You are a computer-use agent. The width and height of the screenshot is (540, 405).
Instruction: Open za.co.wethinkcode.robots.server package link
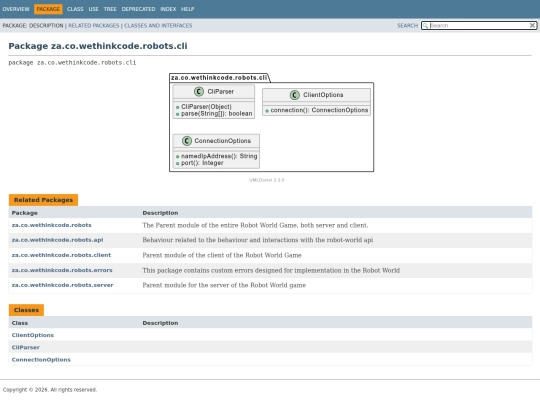pos(62,285)
